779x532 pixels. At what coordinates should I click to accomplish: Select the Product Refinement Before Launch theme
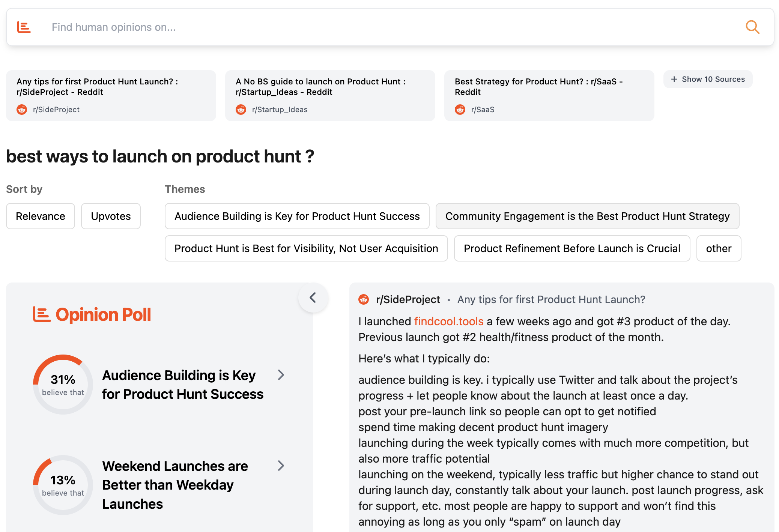tap(572, 248)
